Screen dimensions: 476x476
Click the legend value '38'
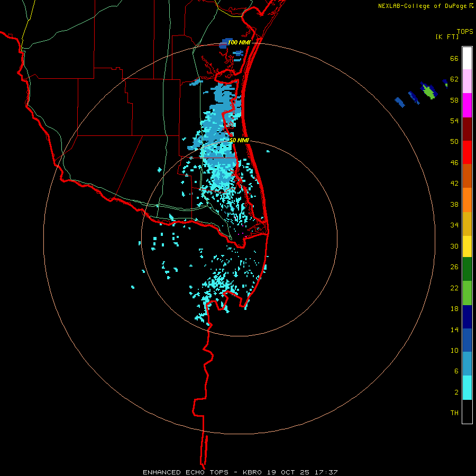(x=454, y=204)
